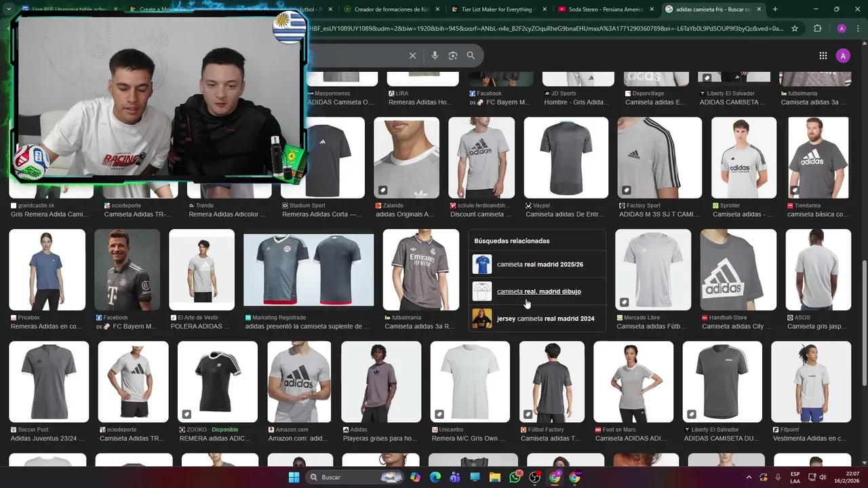
Task: Close the Creador de formaciones tab
Action: (436, 9)
